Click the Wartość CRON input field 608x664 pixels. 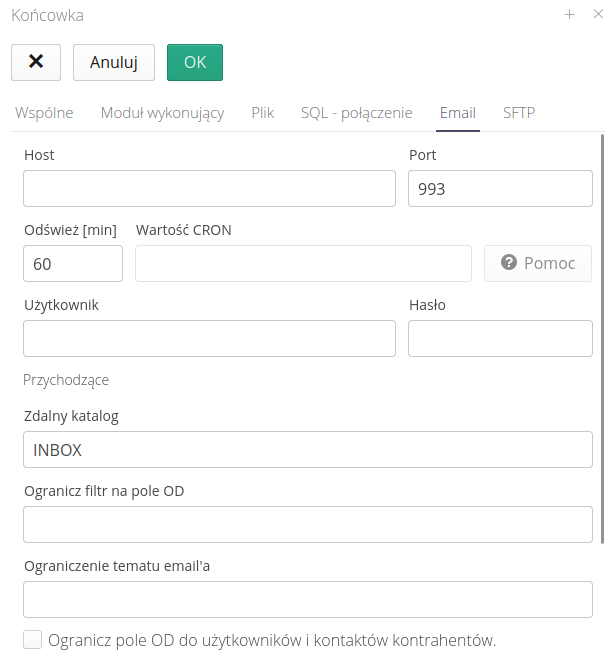(x=303, y=264)
